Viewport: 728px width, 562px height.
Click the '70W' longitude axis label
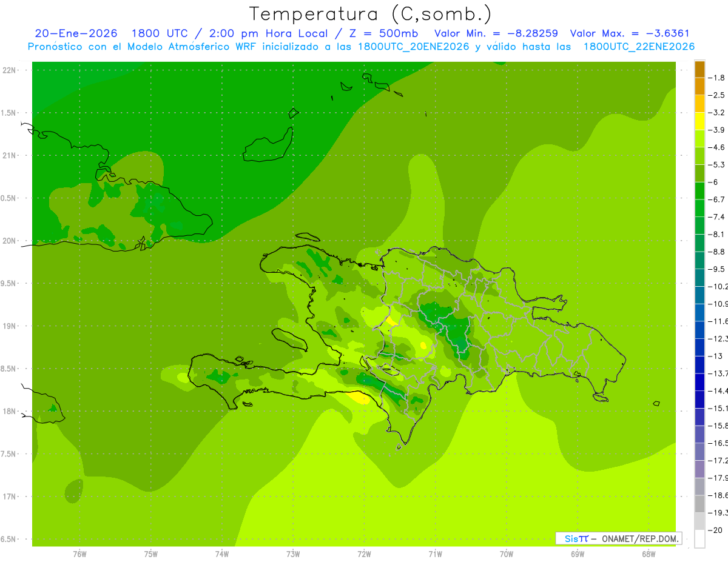[x=507, y=554]
